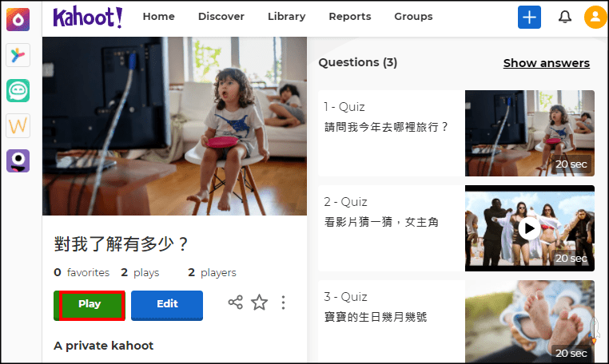Click the blue Edit button
Viewport: 609px width, 364px height.
(166, 304)
